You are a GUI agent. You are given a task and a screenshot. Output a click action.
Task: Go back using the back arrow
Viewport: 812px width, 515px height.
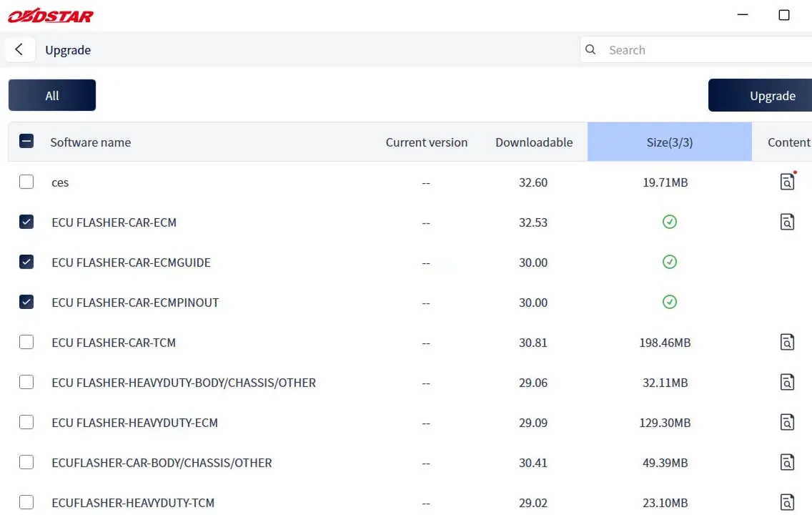tap(20, 50)
